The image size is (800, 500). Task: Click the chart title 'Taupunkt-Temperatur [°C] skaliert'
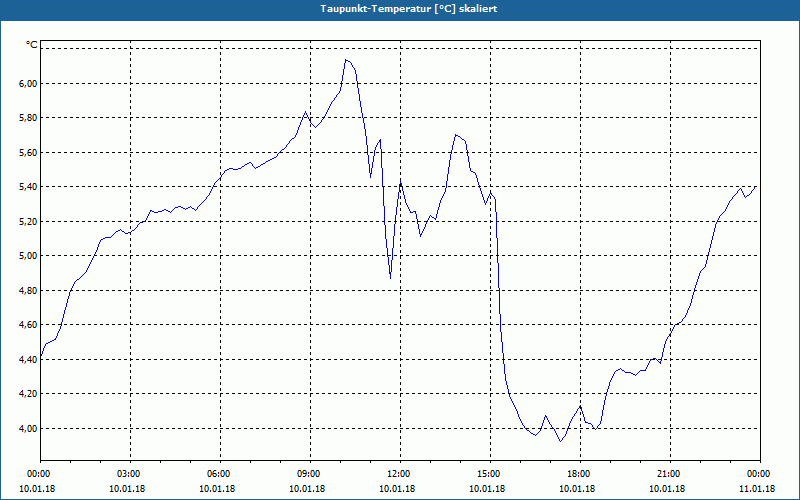tap(409, 9)
